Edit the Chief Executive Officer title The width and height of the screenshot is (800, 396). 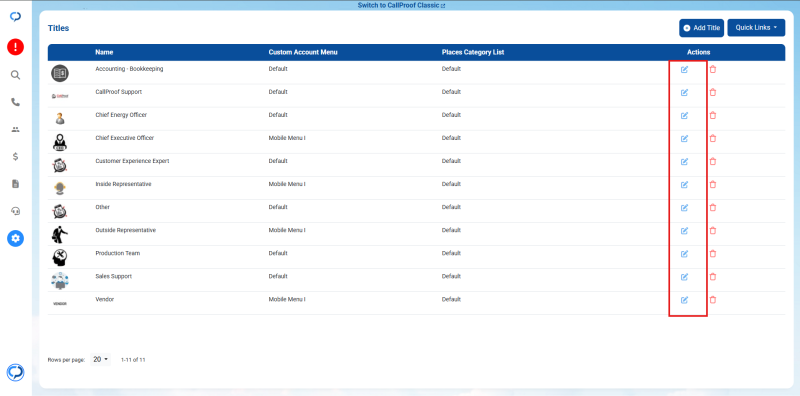coord(685,138)
